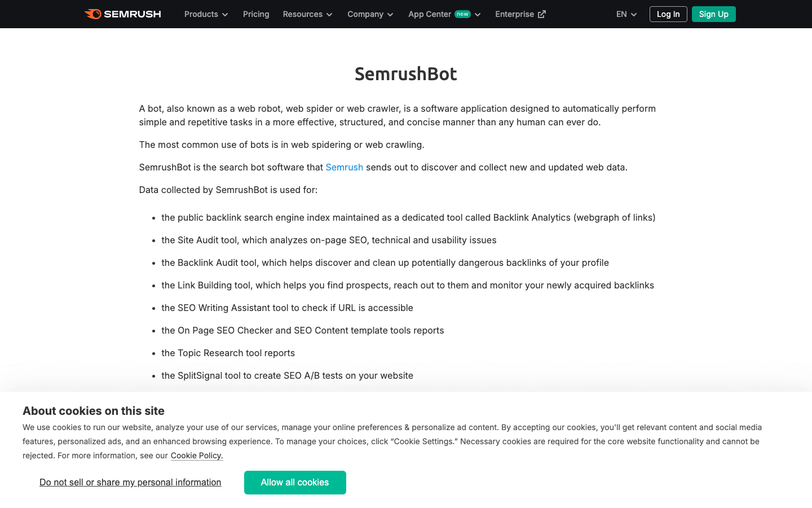
Task: Click the SemrushBot page heading
Action: click(405, 73)
